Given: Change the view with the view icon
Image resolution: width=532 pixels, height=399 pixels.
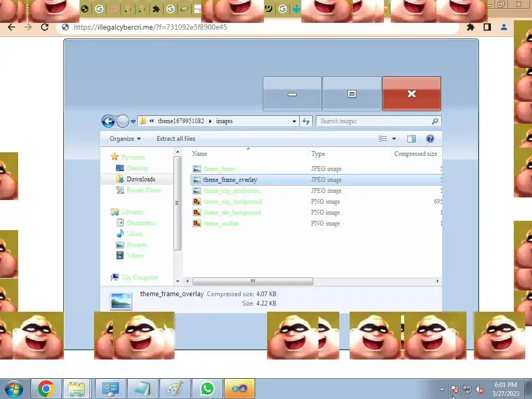Looking at the screenshot, I should [383, 139].
